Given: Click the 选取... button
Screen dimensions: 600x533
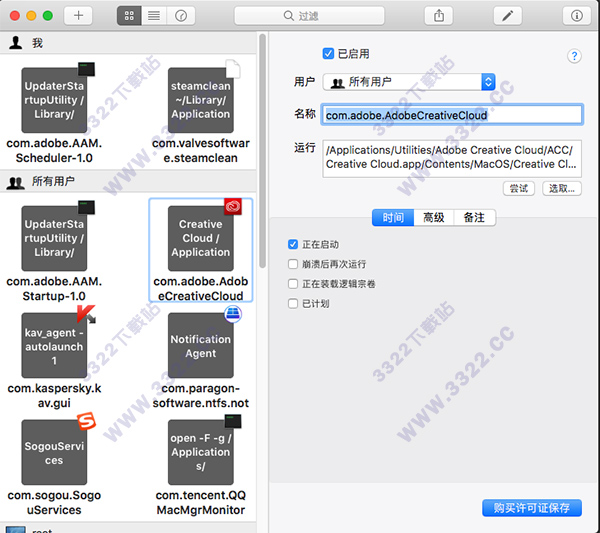Looking at the screenshot, I should (x=561, y=189).
